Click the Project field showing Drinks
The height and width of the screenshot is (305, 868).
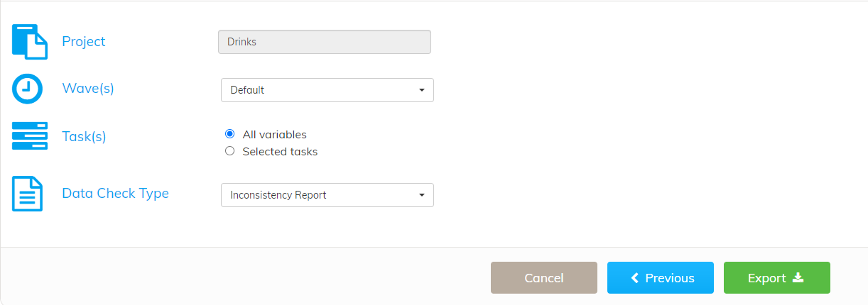click(325, 42)
